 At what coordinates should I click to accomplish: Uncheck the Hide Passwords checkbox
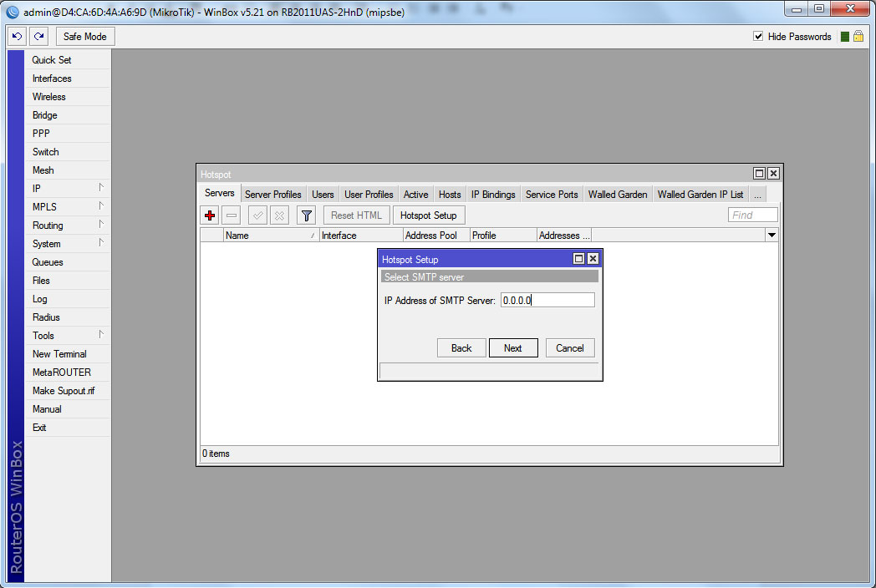[x=756, y=37]
